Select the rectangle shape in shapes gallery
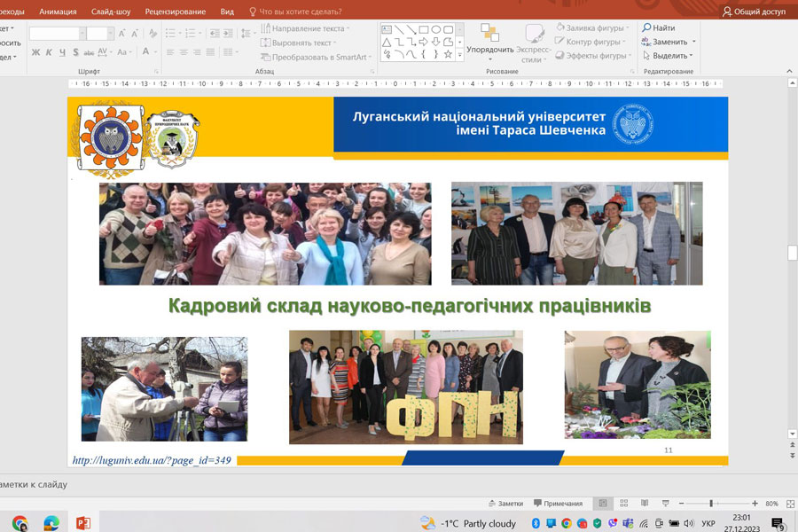Image resolution: width=798 pixels, height=532 pixels. (424, 29)
